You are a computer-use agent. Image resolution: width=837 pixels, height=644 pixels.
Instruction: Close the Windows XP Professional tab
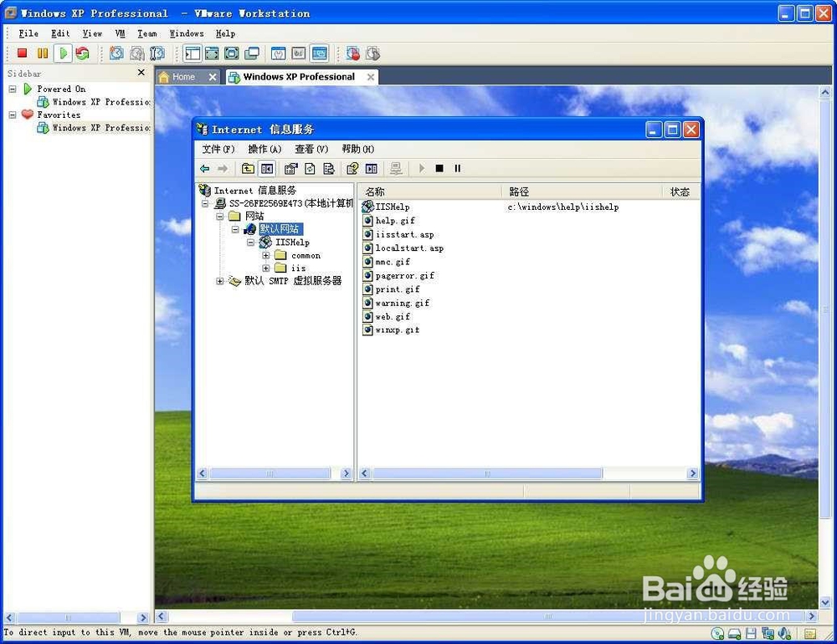coord(371,77)
